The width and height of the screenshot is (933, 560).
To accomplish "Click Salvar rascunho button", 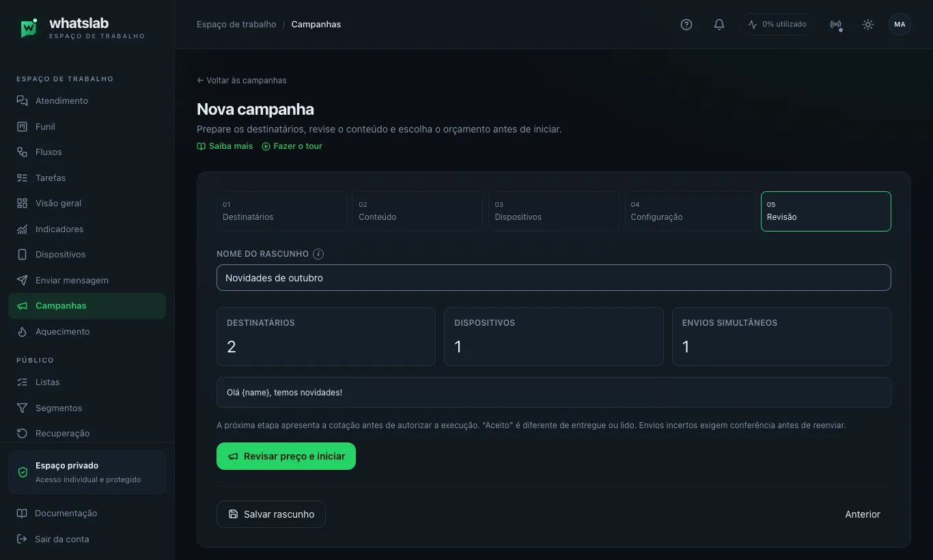I will [271, 514].
